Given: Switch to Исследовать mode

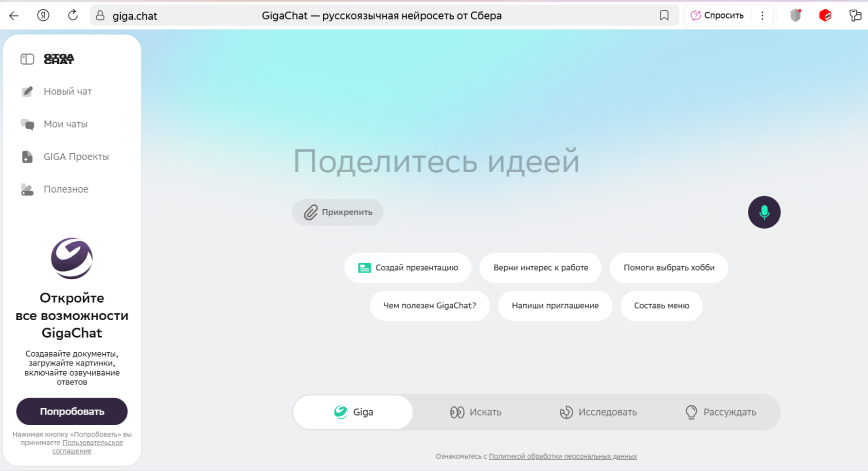Looking at the screenshot, I should click(x=598, y=412).
